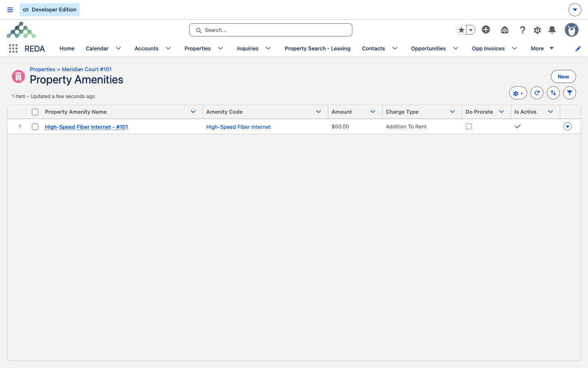Go to the Home tab
The image size is (588, 368).
[x=67, y=48]
